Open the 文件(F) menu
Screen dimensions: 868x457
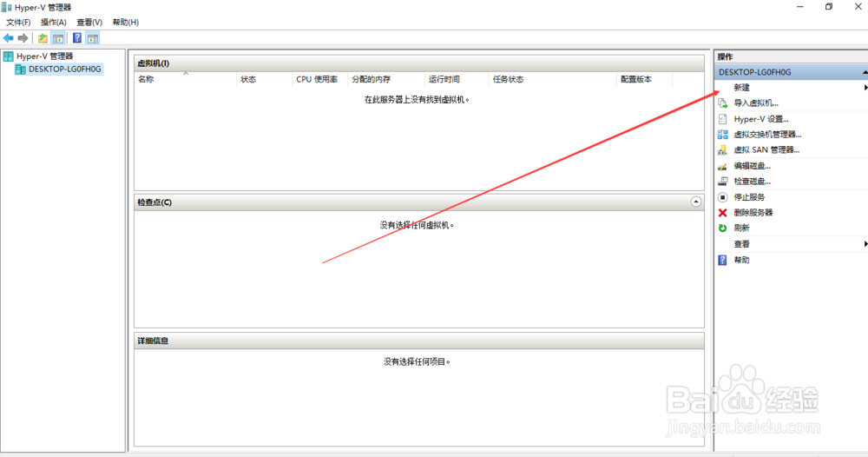pyautogui.click(x=18, y=23)
